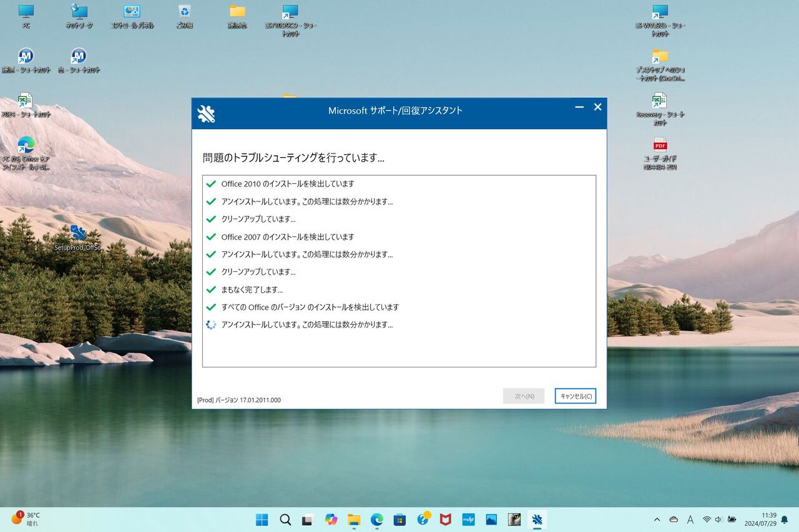Select the Edge shortcut about uninstalling Office
799x532 pixels.
click(26, 153)
